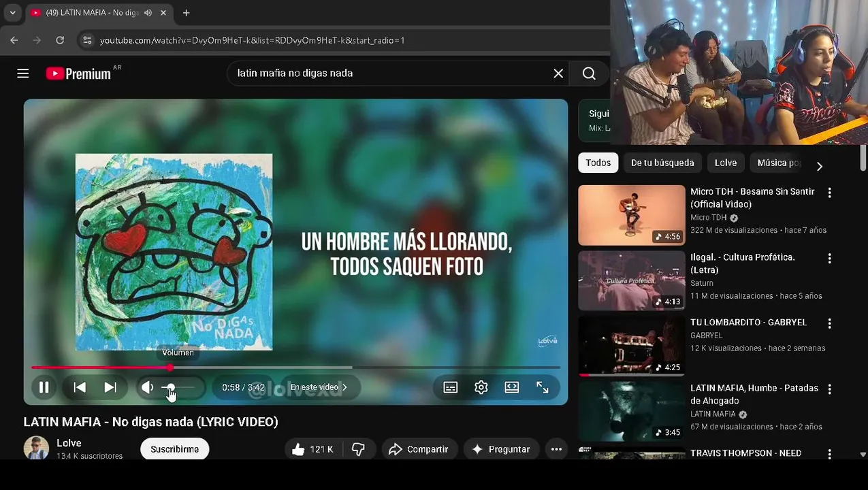Mute the tab via speaker icon
The height and width of the screenshot is (490, 868).
148,12
